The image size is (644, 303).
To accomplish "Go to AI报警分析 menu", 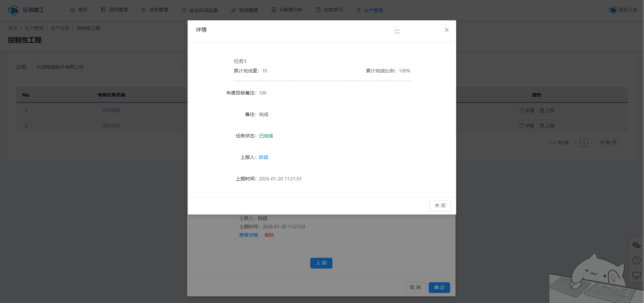I will coord(287,10).
